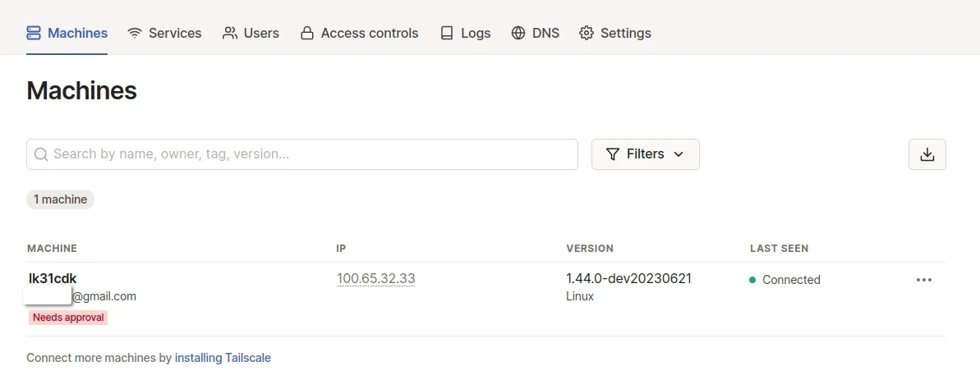Copy the IP address 100.65.32.33
The width and height of the screenshot is (980, 389).
[x=375, y=279]
